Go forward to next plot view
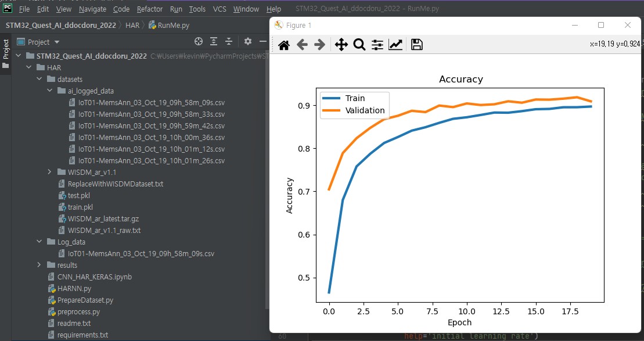The image size is (644, 341). [319, 45]
